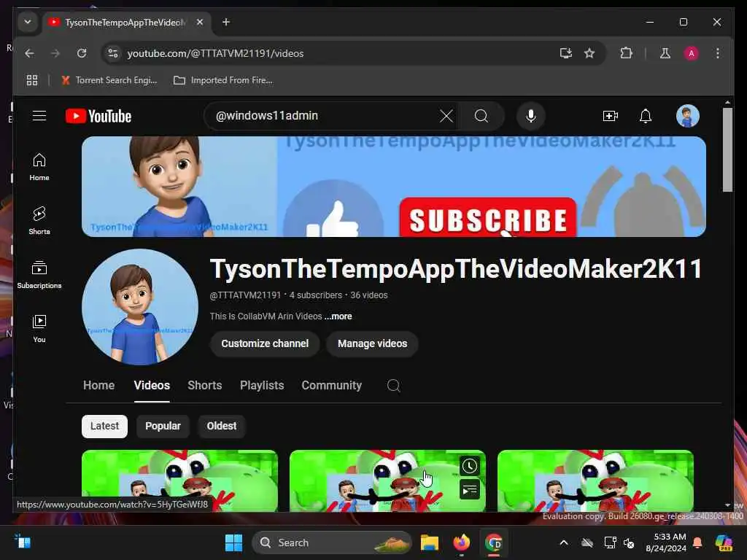
Task: Open the third video thumbnail
Action: coord(595,481)
